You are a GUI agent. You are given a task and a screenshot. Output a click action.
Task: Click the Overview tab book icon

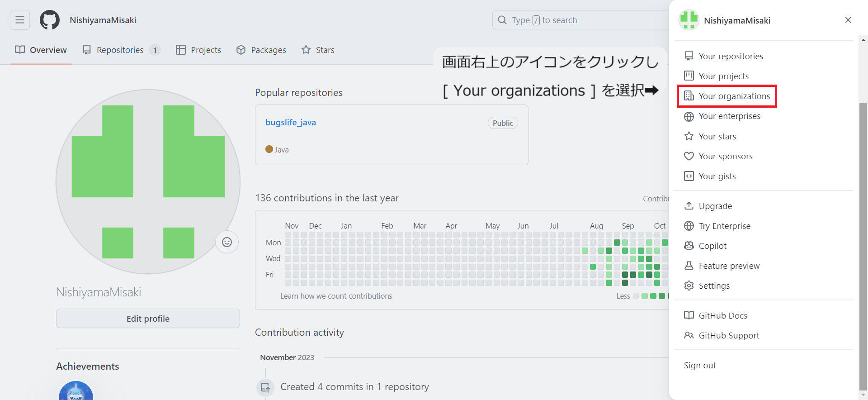point(20,50)
